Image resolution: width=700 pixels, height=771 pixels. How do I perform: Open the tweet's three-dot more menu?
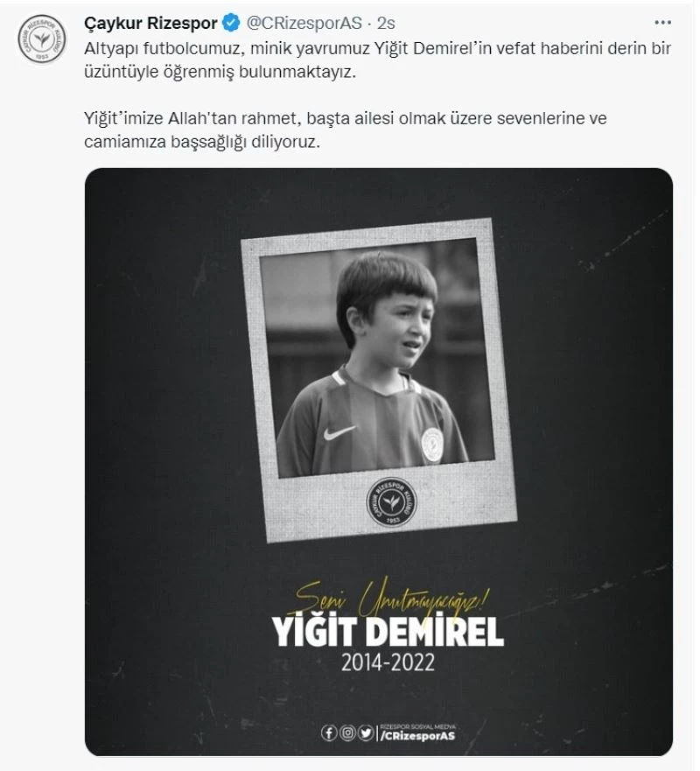[664, 23]
